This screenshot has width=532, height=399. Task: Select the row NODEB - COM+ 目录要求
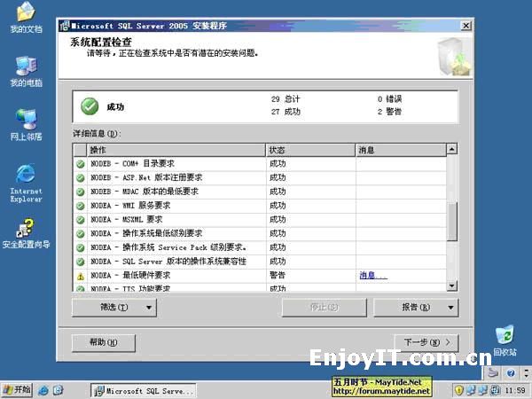pyautogui.click(x=260, y=164)
